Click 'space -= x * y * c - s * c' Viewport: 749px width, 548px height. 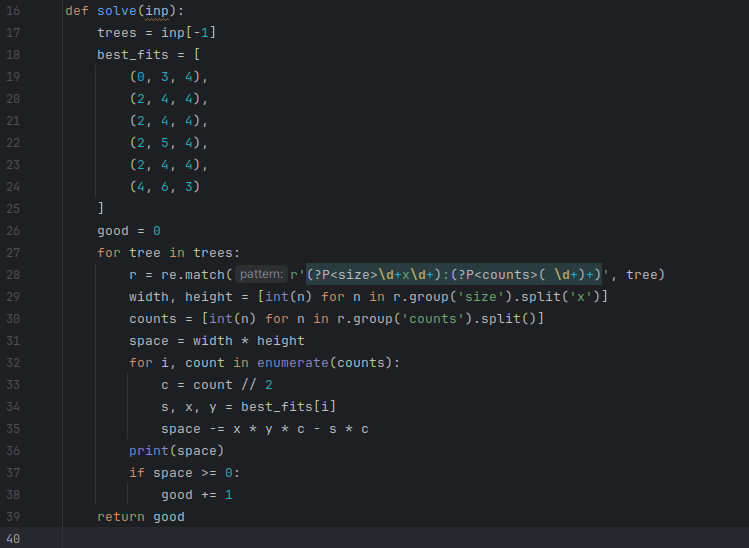tap(265, 429)
